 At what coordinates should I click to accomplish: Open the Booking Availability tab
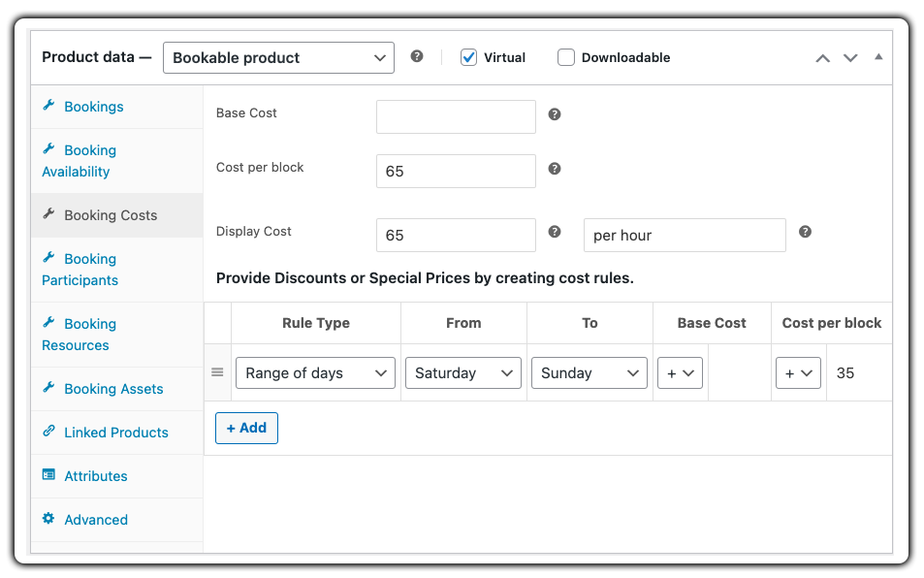[x=116, y=161]
